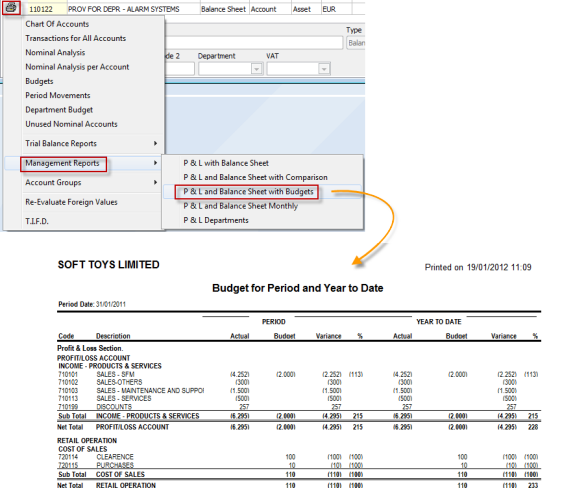Open Trial Balance Reports menu item
The image size is (573, 497).
click(x=83, y=144)
